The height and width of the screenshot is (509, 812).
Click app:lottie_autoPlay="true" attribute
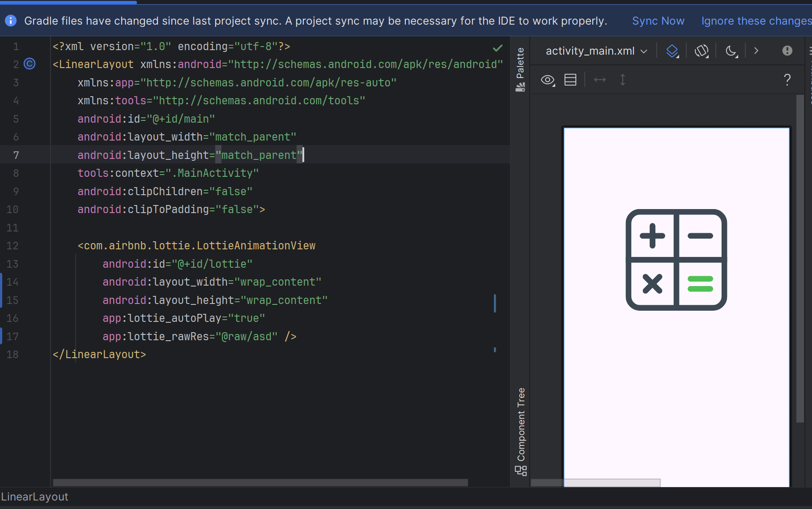click(x=184, y=318)
